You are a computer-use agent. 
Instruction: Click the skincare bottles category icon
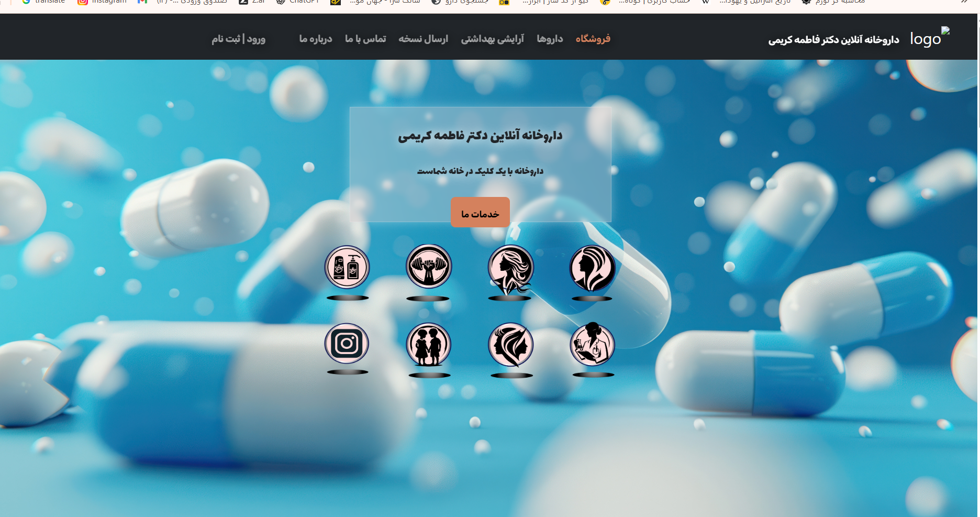tap(347, 267)
